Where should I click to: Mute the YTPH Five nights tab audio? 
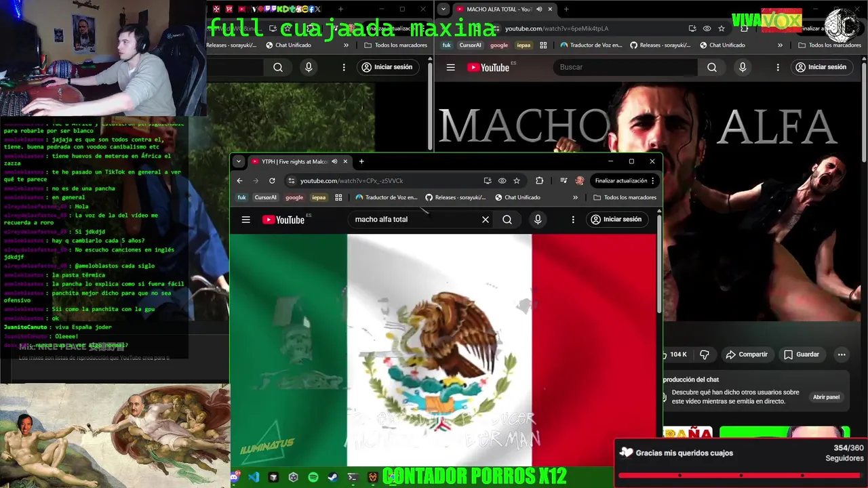coord(334,162)
